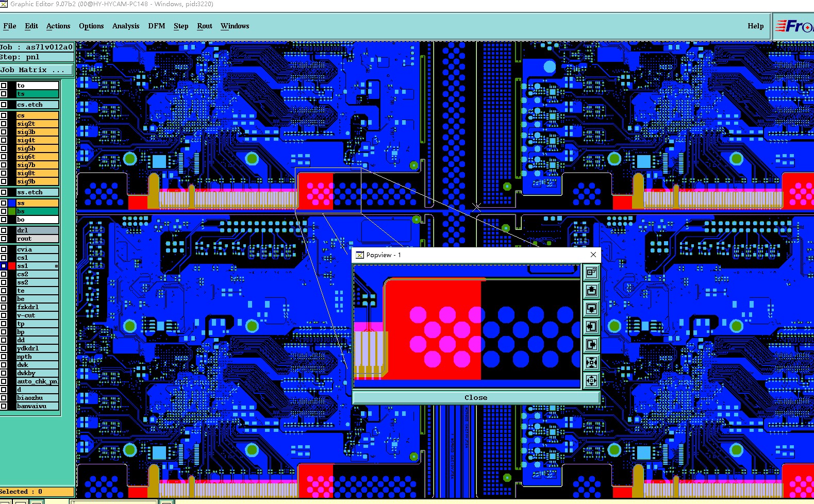Select layer name rout in layer list
Image resolution: width=814 pixels, height=504 pixels.
point(37,239)
